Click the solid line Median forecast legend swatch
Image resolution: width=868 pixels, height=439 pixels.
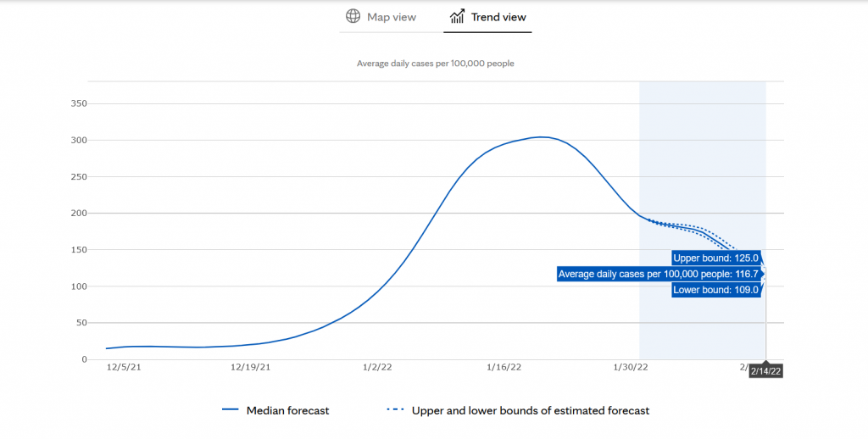point(230,410)
